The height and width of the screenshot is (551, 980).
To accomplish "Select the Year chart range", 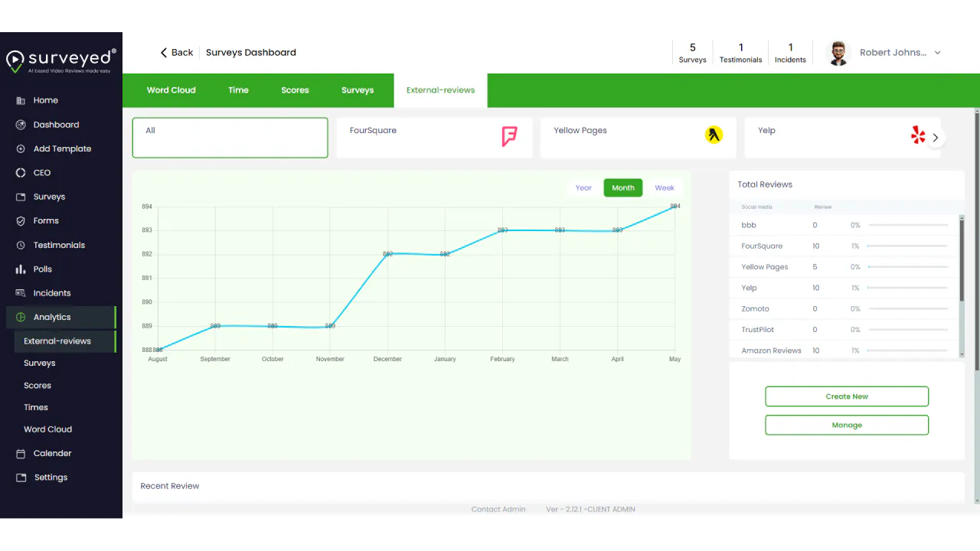I will [x=583, y=187].
